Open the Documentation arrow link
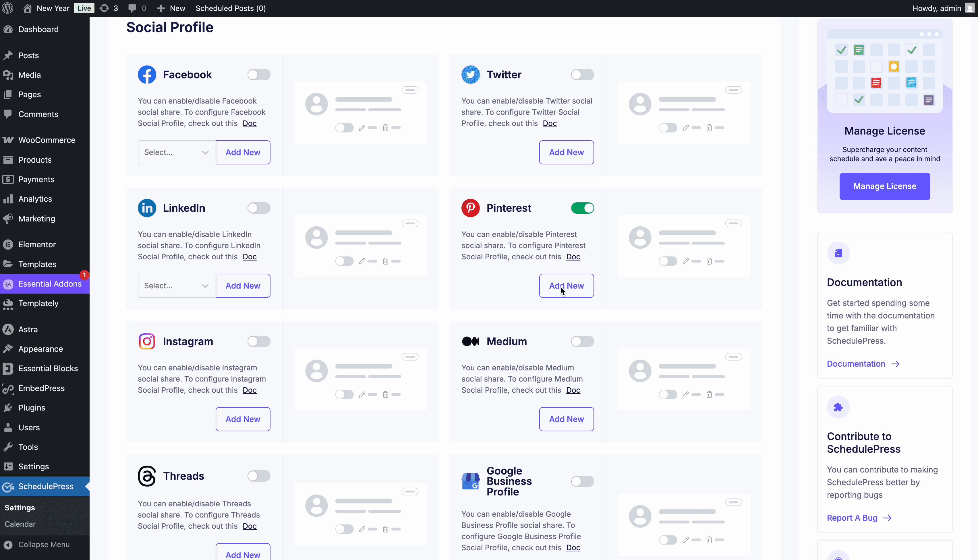Viewport: 978px width, 560px height. [863, 364]
